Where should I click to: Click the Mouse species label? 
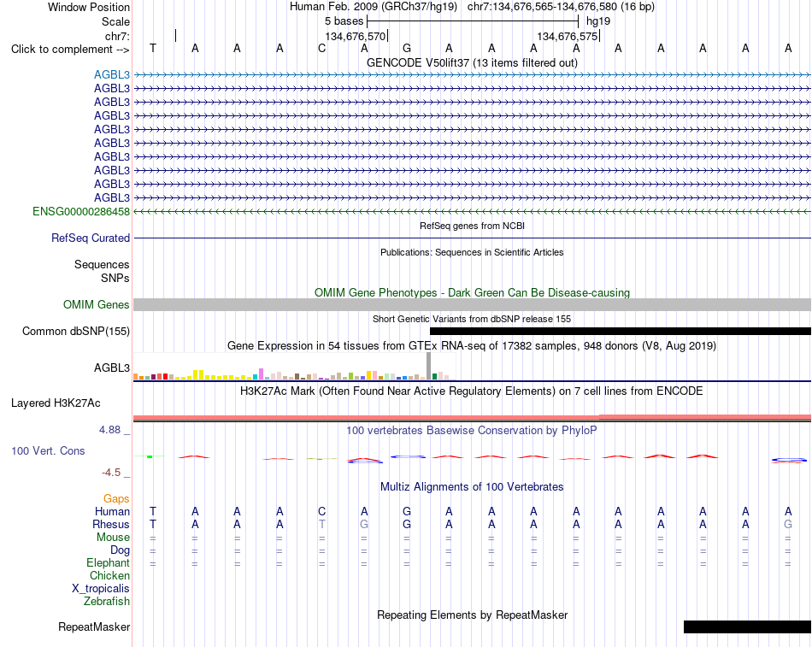(x=113, y=538)
